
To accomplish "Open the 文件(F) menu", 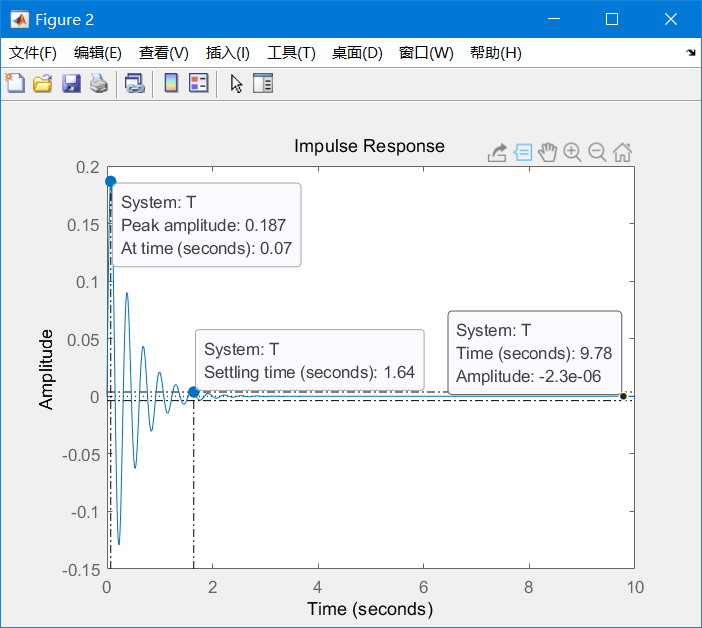I will pos(33,53).
